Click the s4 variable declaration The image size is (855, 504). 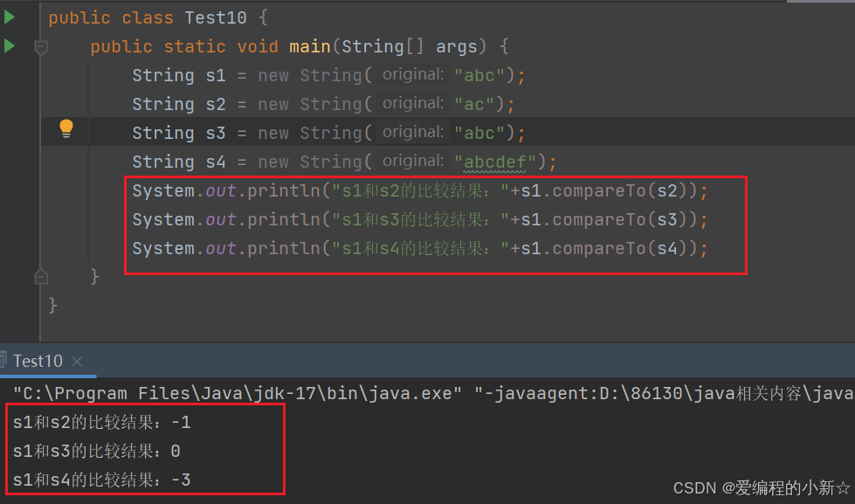(x=216, y=162)
